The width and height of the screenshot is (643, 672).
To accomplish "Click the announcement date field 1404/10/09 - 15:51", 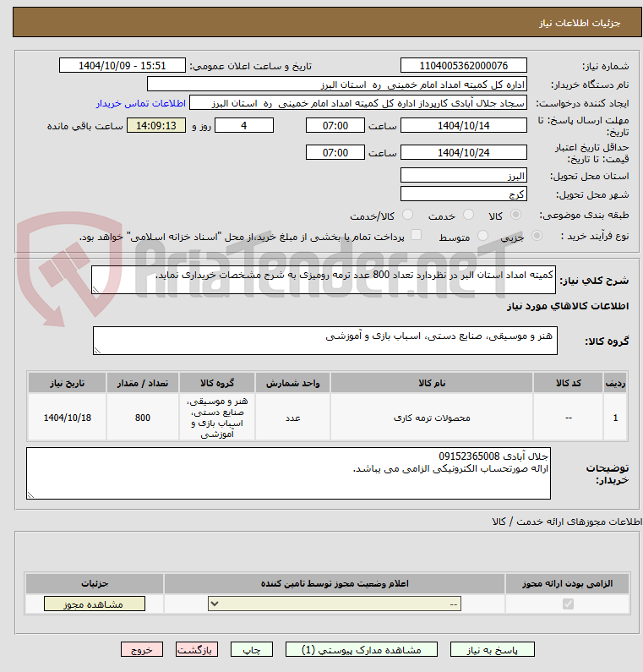I will click(122, 66).
